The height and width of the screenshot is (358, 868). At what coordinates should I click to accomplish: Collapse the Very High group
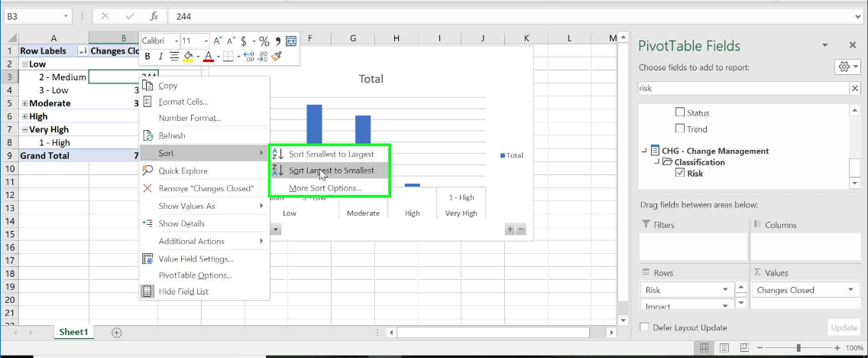click(24, 130)
